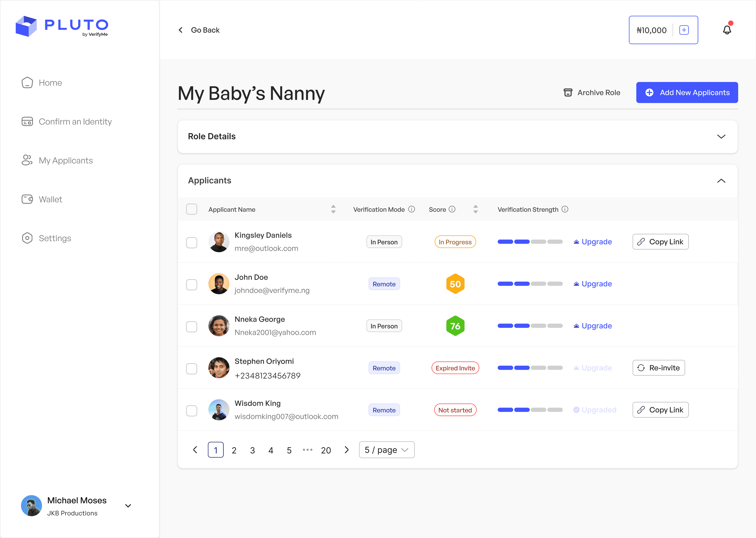Click the Archive Role box icon
756x538 pixels.
[568, 93]
